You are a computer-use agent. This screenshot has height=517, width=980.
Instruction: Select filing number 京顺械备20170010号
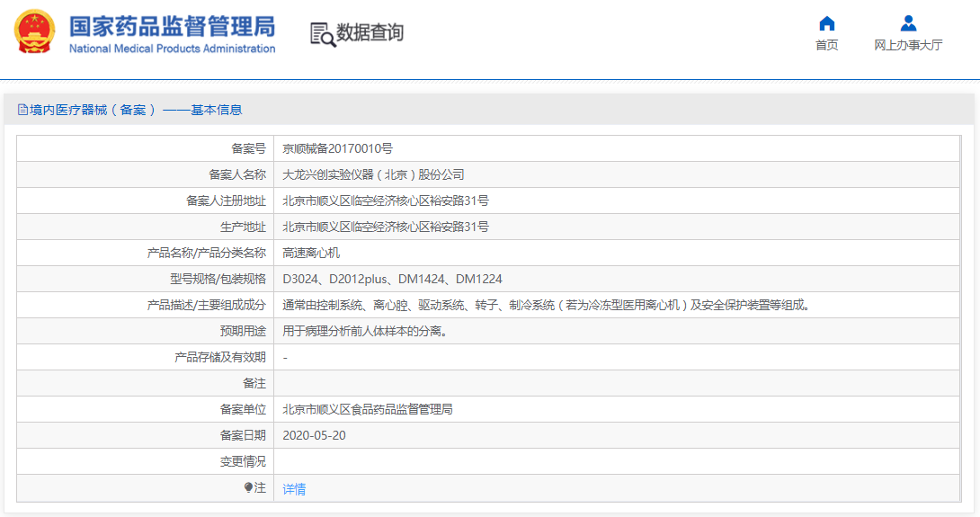pos(337,148)
